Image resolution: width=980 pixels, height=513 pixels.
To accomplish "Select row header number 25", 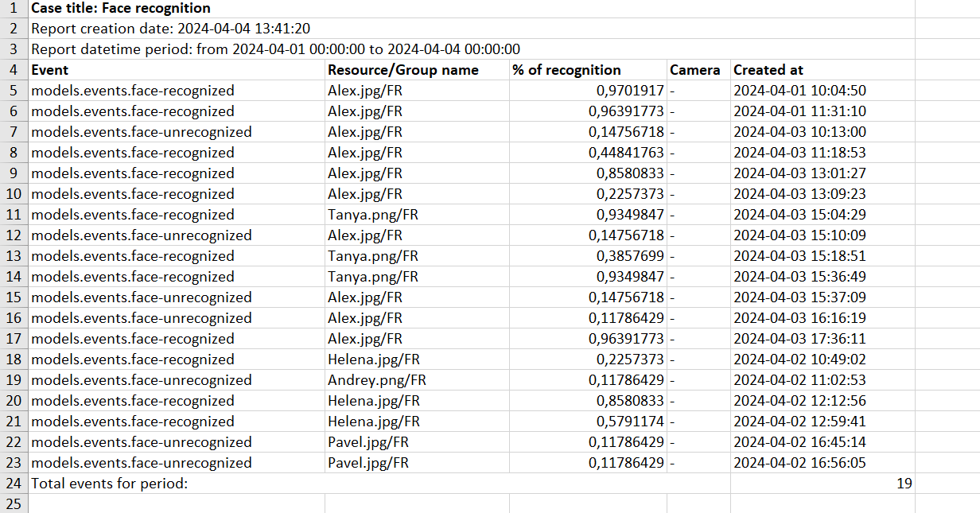I will pos(14,503).
